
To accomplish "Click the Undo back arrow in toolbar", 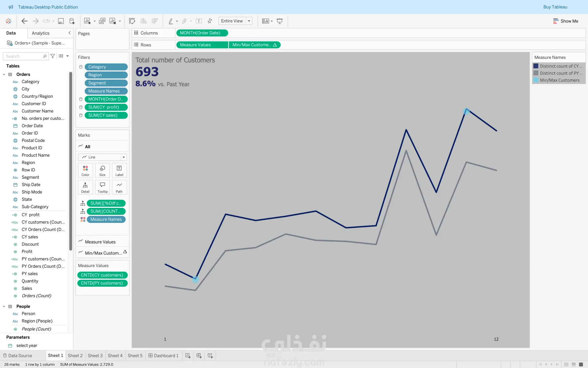I will tap(24, 21).
